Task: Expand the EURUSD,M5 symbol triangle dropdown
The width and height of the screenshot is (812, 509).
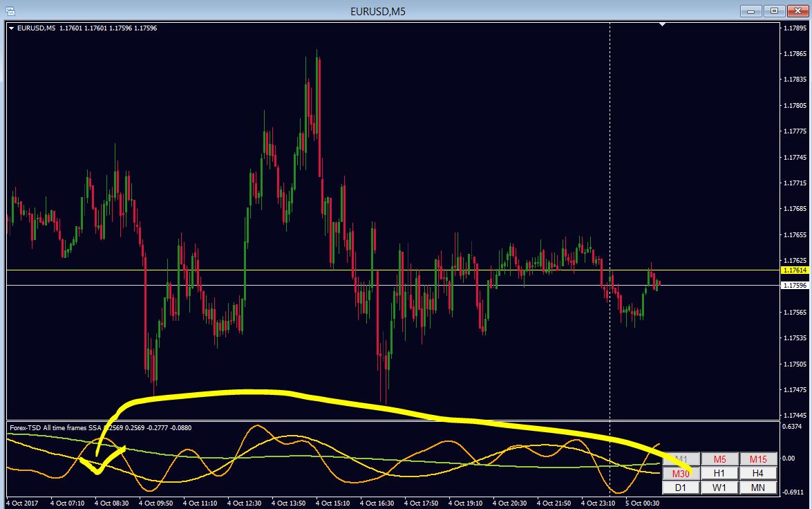Action: 11,28
